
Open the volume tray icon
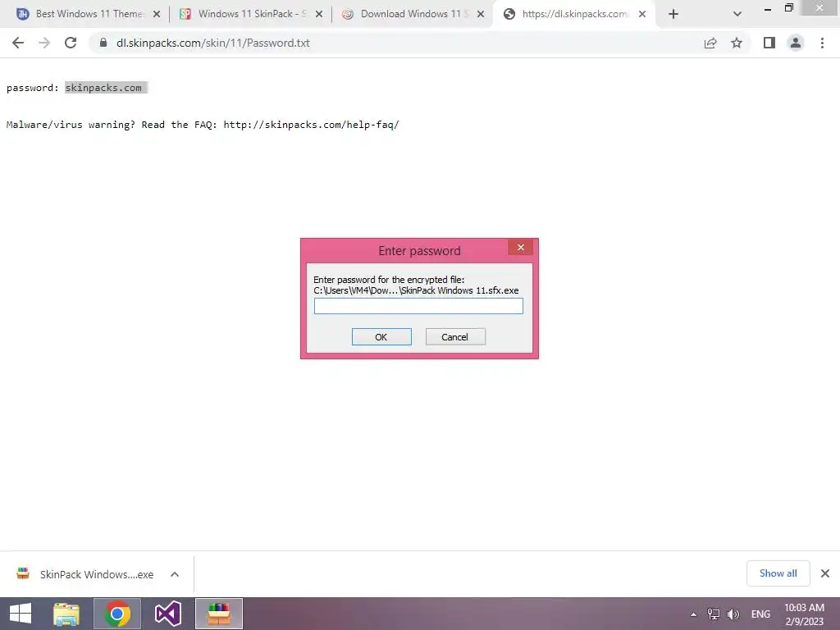tap(733, 614)
